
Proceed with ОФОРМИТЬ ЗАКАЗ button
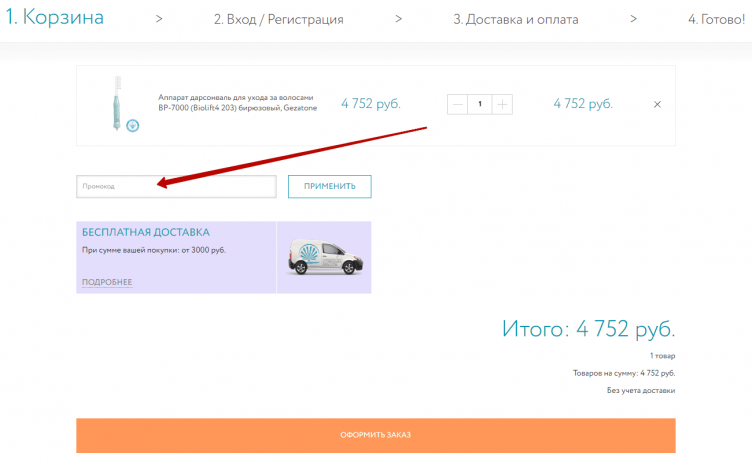376,435
